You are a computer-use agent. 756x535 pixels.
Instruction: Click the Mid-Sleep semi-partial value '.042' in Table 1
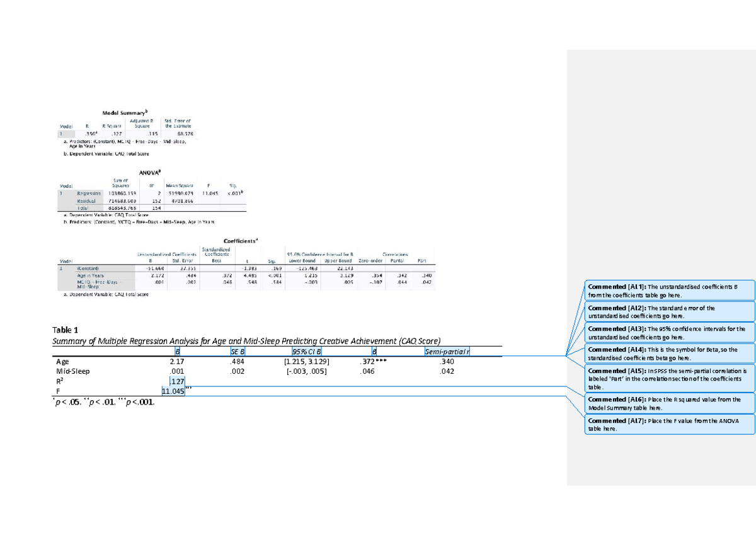pos(447,371)
